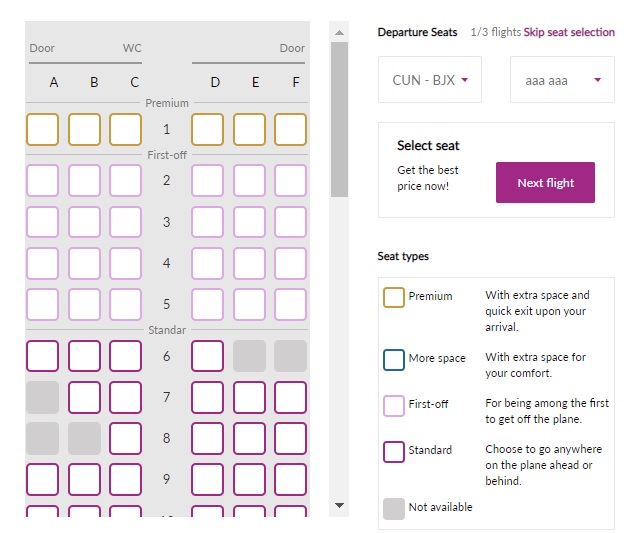Choose First-off seat 2C
Viewport: 633px width, 533px height.
[126, 180]
